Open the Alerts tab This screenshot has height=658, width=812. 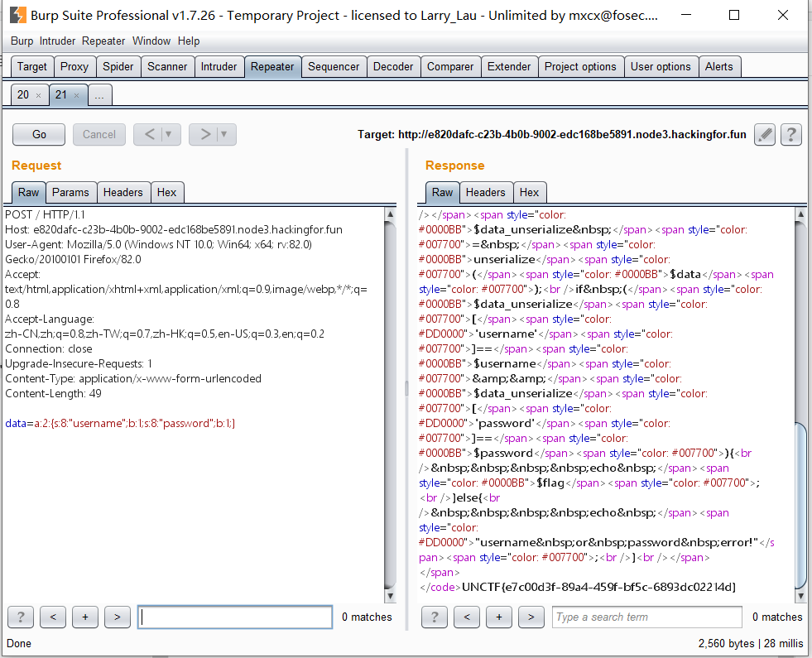click(x=718, y=67)
